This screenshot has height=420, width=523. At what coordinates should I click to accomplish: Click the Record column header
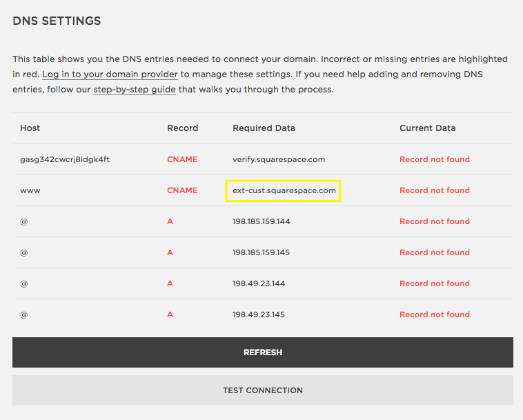[182, 128]
